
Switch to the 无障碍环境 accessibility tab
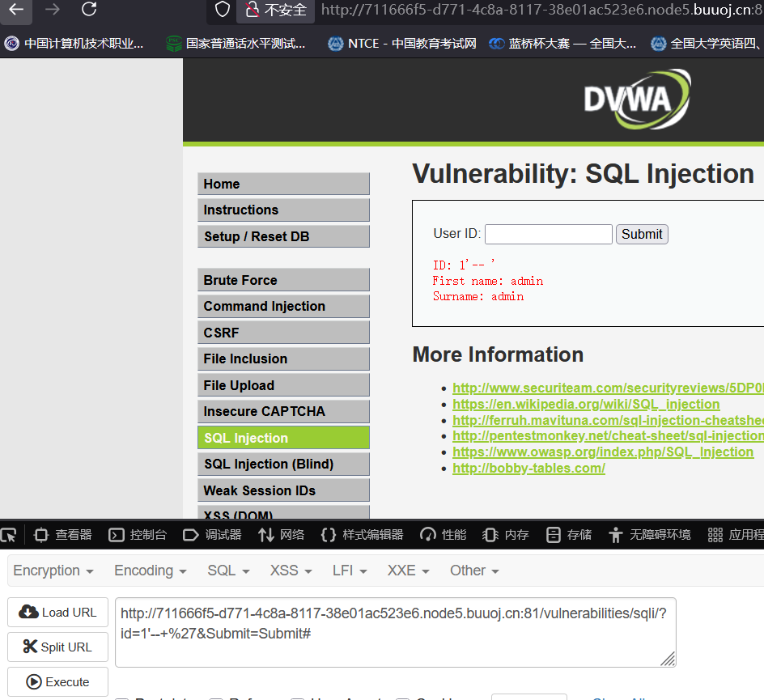pyautogui.click(x=650, y=535)
